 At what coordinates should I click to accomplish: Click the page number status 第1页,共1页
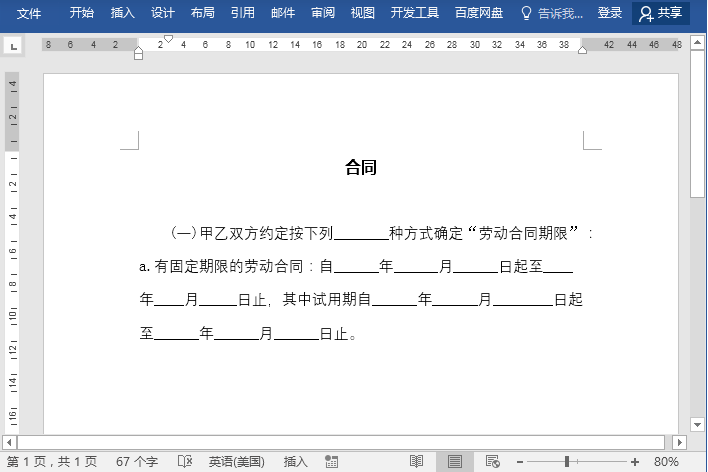point(52,462)
